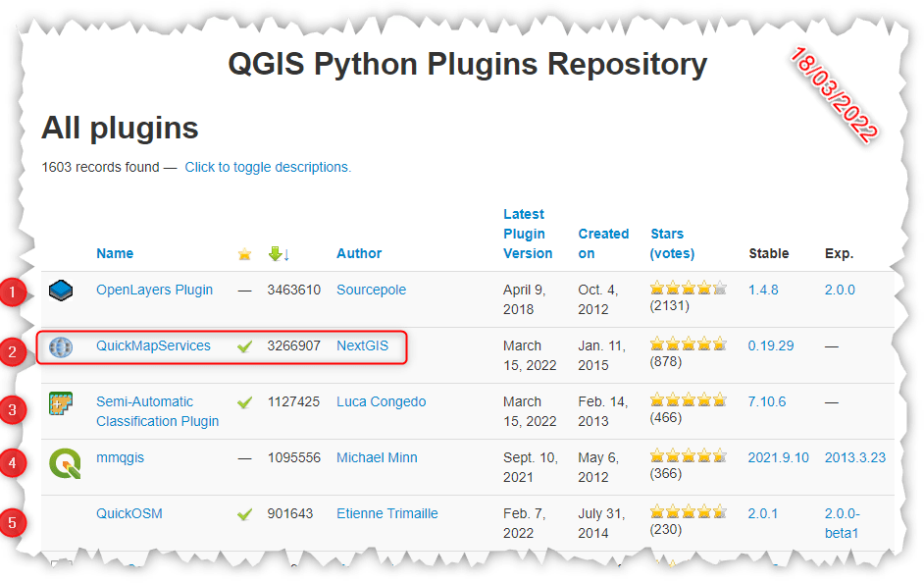Sort by Latest Plugin Version header
The width and height of the screenshot is (924, 583).
[x=528, y=234]
